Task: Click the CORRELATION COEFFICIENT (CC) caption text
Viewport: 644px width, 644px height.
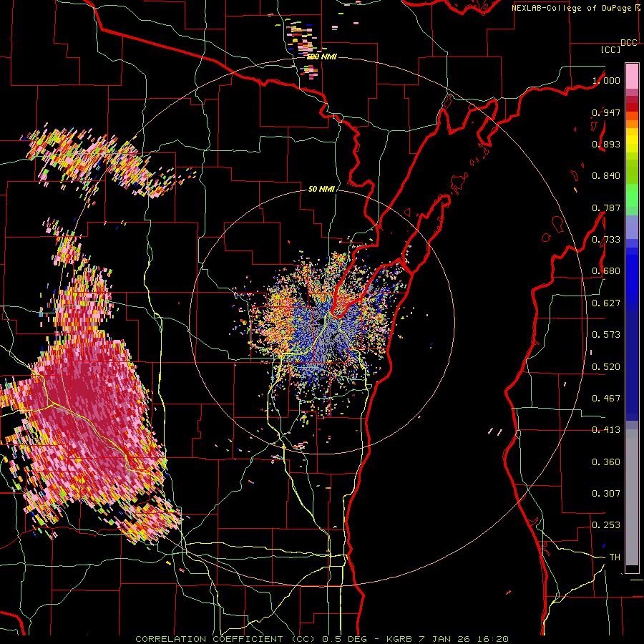Action: [x=226, y=639]
